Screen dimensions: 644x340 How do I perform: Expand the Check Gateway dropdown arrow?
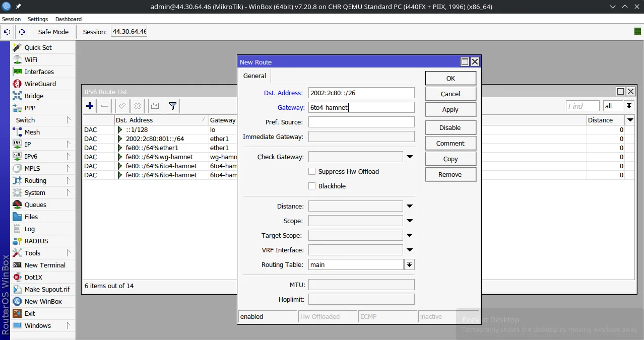pyautogui.click(x=410, y=157)
